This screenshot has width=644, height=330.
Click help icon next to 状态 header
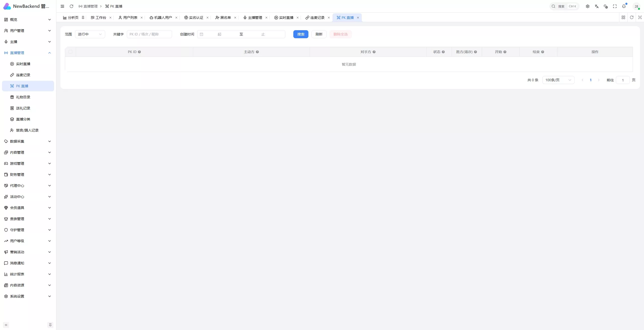coord(443,52)
